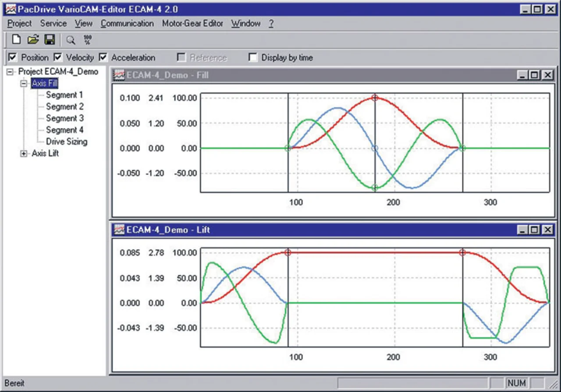Click the Lift chart window title icon
The image size is (561, 392).
(118, 230)
